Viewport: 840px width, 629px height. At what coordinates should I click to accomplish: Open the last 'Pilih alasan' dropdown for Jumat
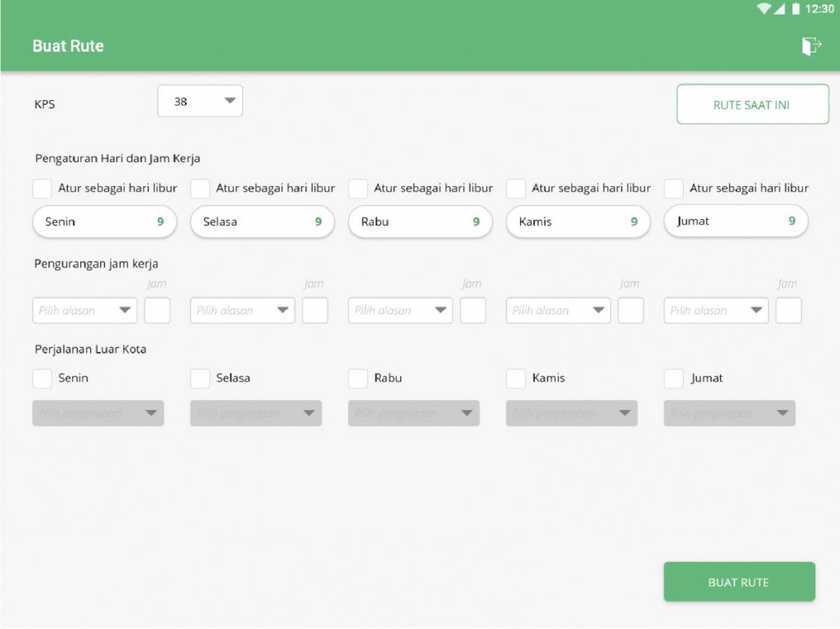tap(715, 311)
